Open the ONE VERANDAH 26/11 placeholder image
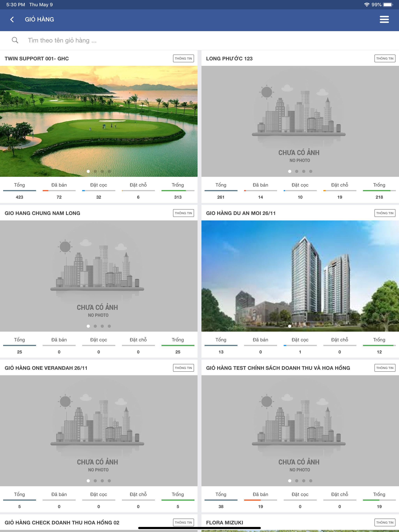Viewport: 399px width, 532px height. pyautogui.click(x=99, y=431)
